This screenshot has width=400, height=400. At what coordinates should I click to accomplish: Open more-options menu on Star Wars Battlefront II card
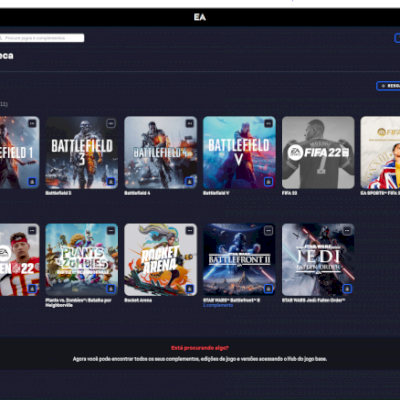click(268, 230)
